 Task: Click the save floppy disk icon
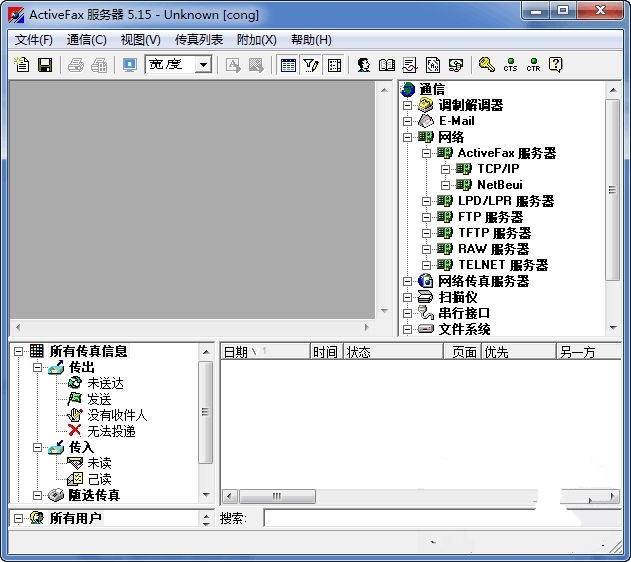pos(45,64)
